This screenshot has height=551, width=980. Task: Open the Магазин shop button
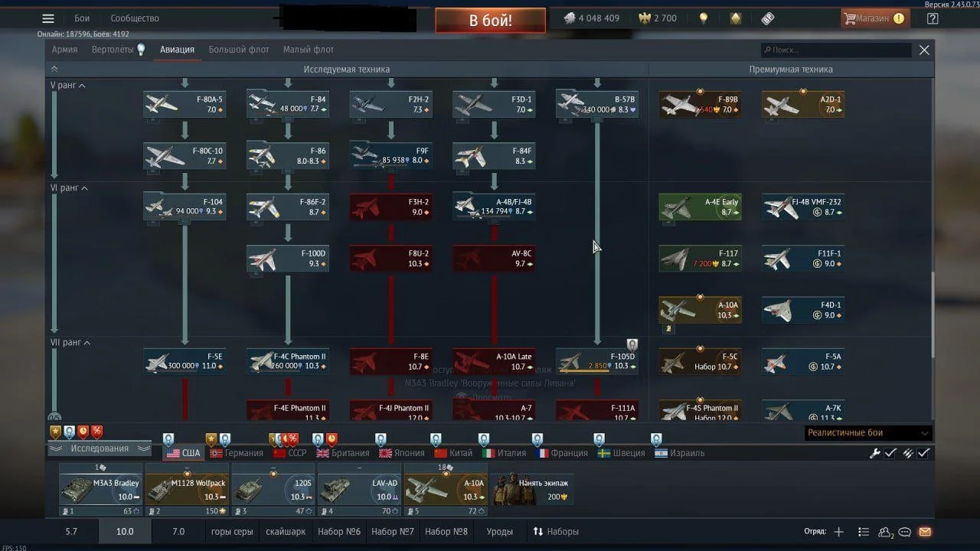point(874,18)
